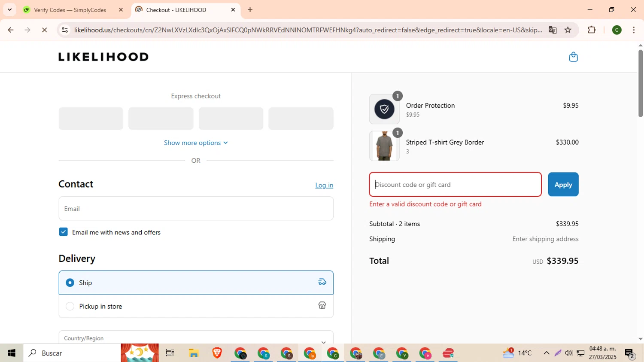Image resolution: width=644 pixels, height=362 pixels.
Task: Click the LIKELIHOOD store logo
Action: click(103, 57)
